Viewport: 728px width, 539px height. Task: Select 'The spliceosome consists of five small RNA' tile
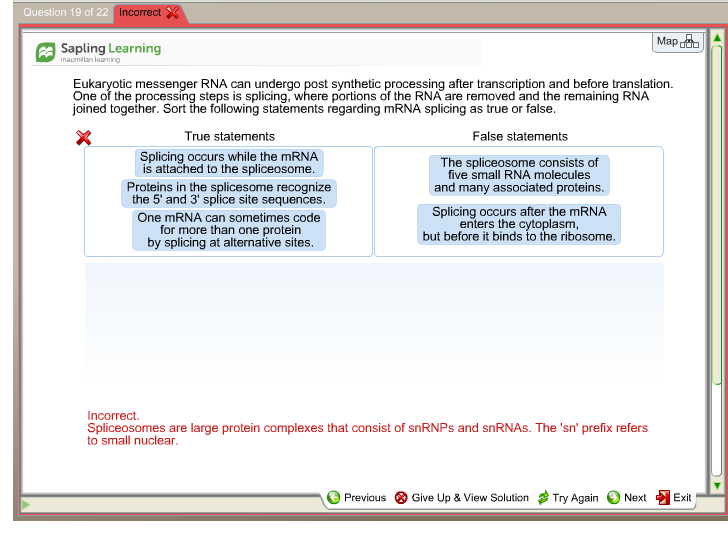[519, 175]
